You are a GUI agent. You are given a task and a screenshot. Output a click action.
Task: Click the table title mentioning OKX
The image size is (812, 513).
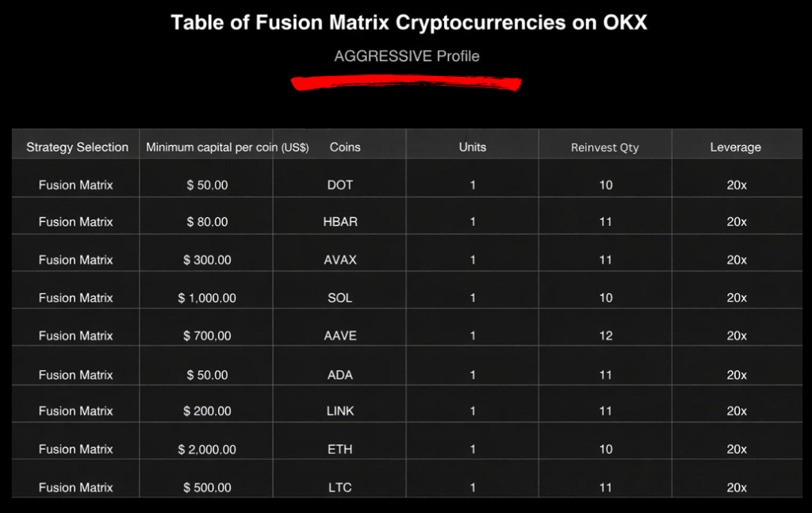pyautogui.click(x=409, y=22)
